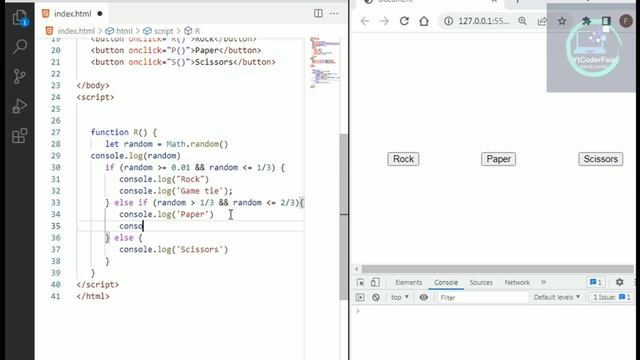Click the text 'Game tie' in the code
This screenshot has height=360, width=640.
pyautogui.click(x=200, y=191)
